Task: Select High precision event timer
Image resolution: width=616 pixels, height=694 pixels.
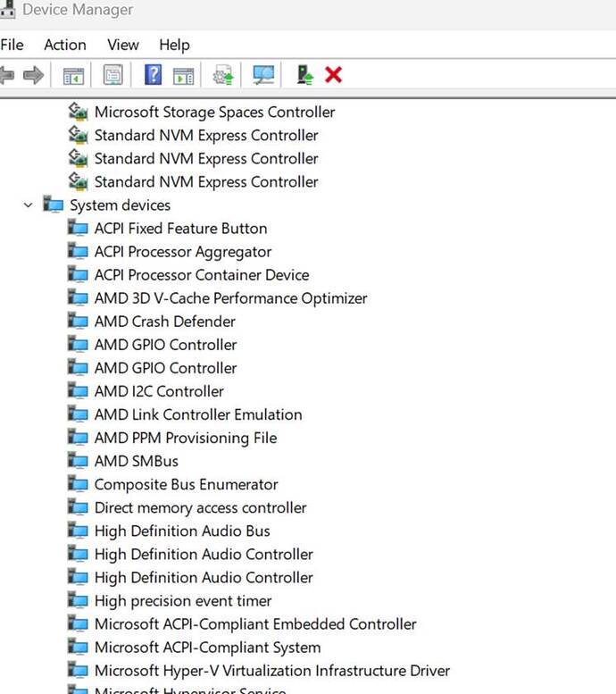Action: [x=183, y=601]
